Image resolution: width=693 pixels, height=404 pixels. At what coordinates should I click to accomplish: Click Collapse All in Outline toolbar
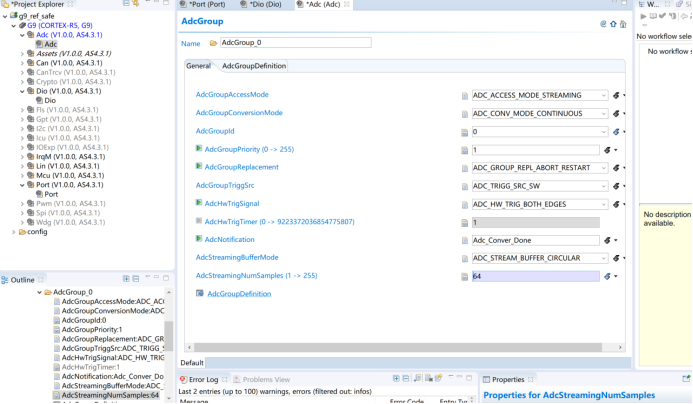[136, 278]
